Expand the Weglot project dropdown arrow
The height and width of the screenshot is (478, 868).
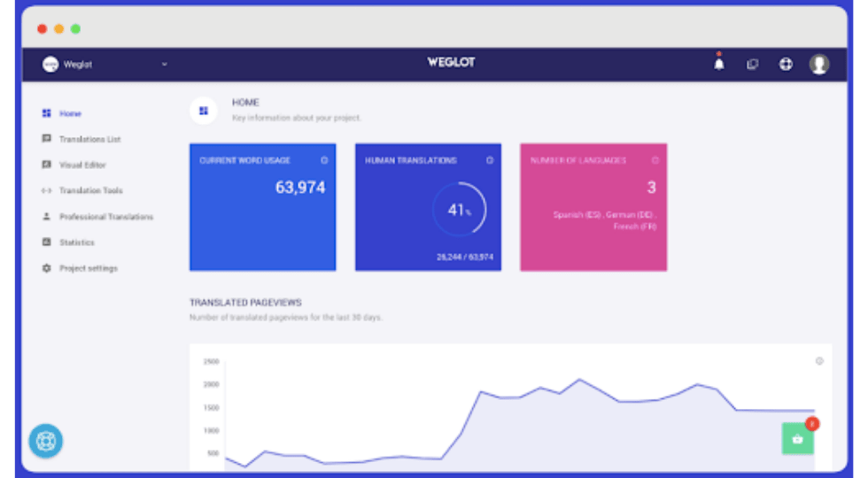165,64
